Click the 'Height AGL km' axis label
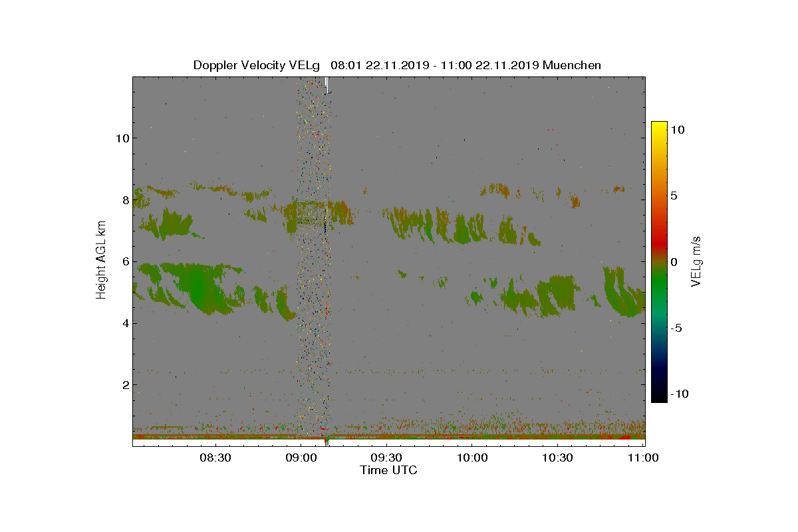This screenshot has height=532, width=798. point(101,259)
